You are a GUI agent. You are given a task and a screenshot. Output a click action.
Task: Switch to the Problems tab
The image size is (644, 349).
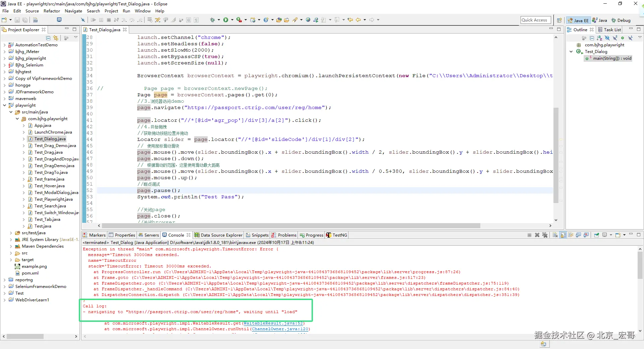(x=284, y=235)
